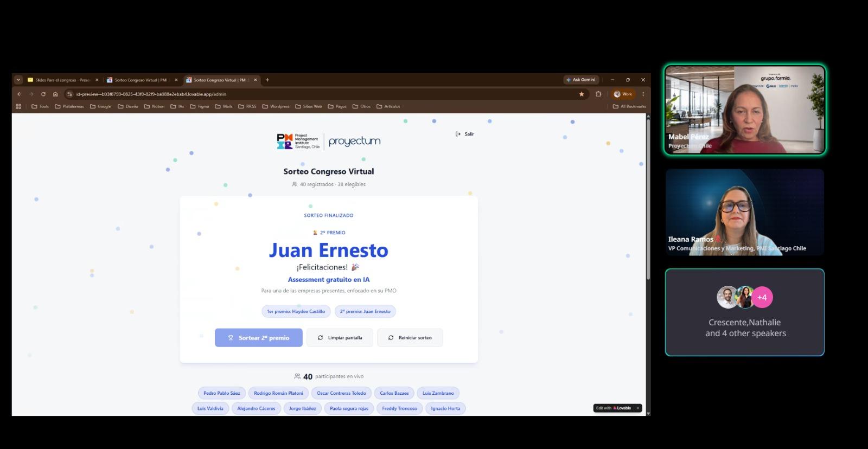The height and width of the screenshot is (449, 868).
Task: Open the RR.SS bookmark folder
Action: pyautogui.click(x=247, y=106)
